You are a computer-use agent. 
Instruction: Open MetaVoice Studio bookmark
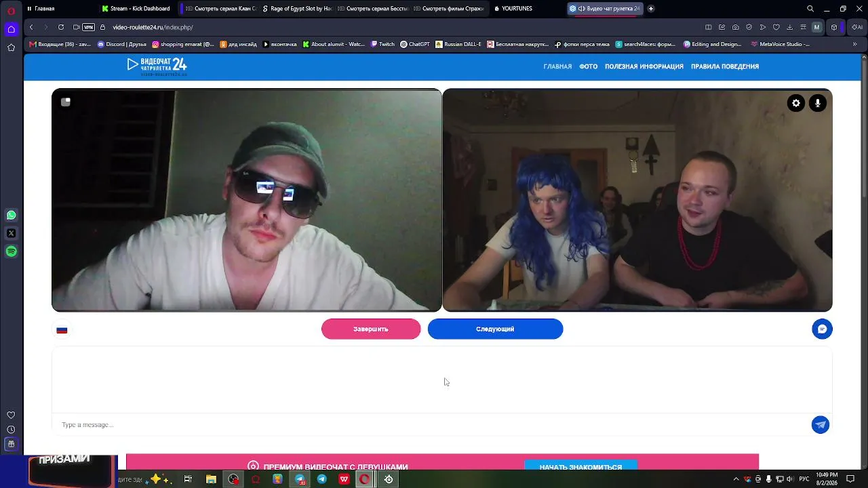click(x=780, y=44)
